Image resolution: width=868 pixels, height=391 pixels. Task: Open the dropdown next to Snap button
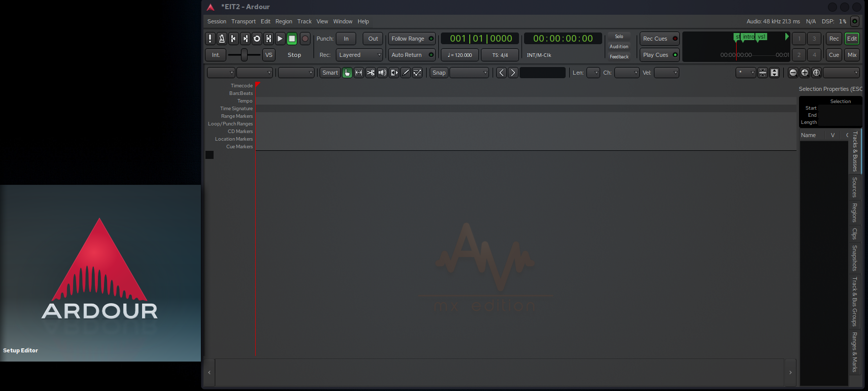[469, 73]
